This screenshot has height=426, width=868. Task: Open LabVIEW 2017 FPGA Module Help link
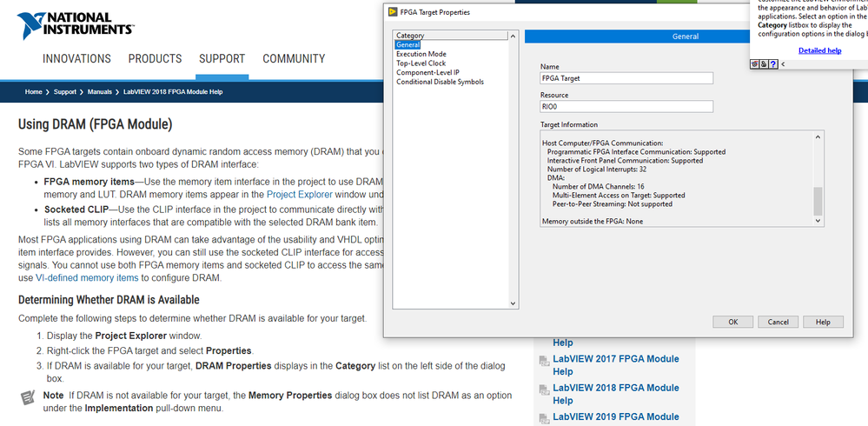coord(615,365)
